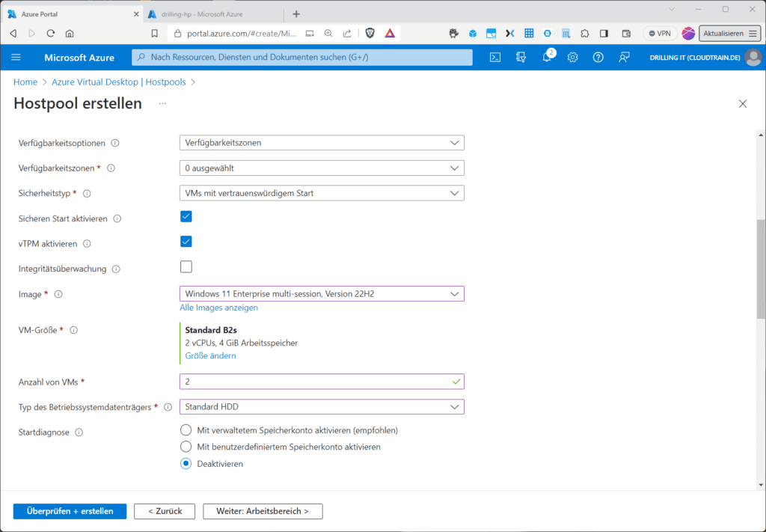Open Cloud Shell from the top bar
This screenshot has height=532, width=766.
pyautogui.click(x=495, y=57)
